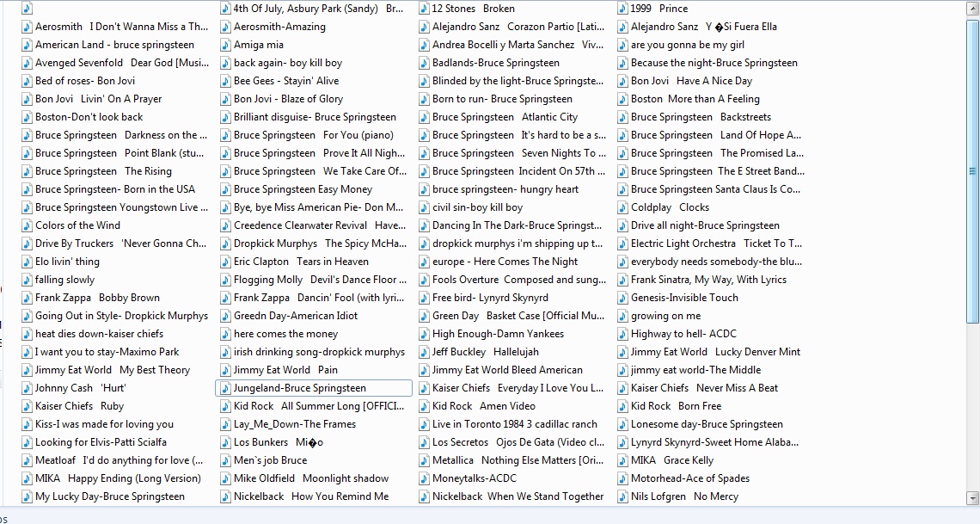The image size is (980, 524).
Task: Click the audio icon beside '1999 Prince'
Action: (622, 9)
